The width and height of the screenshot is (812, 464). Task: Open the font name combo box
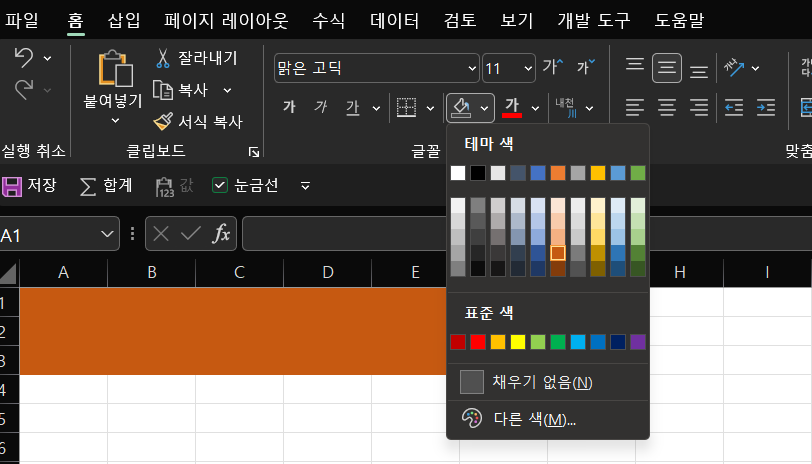376,68
